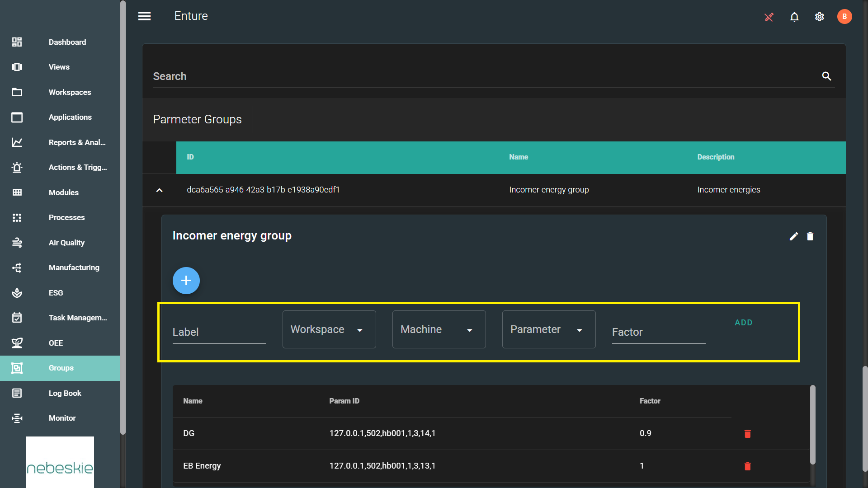Delete the EB Energy parameter row

click(748, 466)
